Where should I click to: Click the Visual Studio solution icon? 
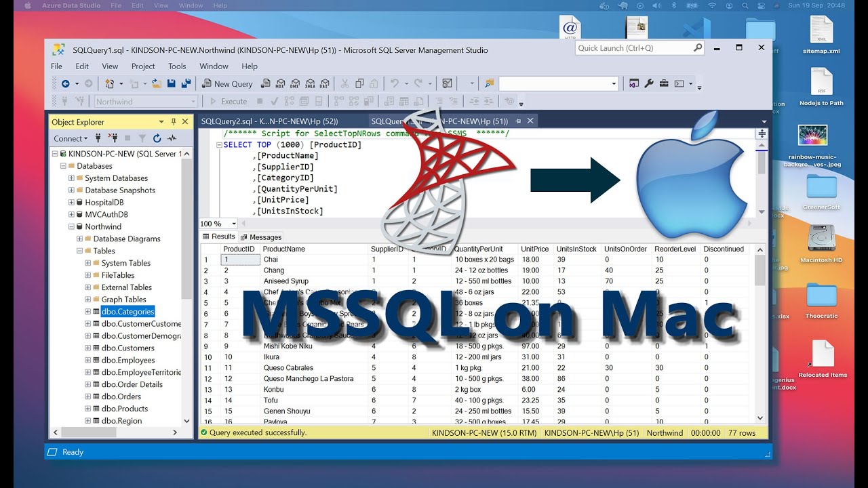coord(634,83)
